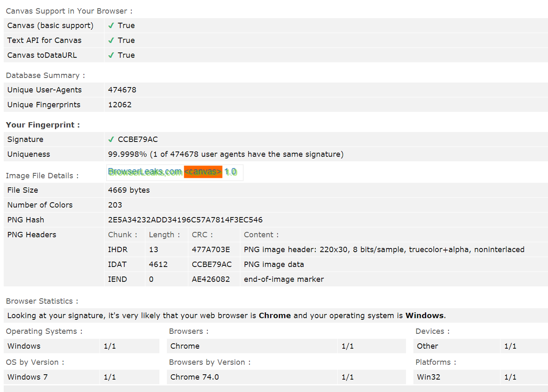
Task: Click the Browser Statistics heading
Action: (42, 301)
